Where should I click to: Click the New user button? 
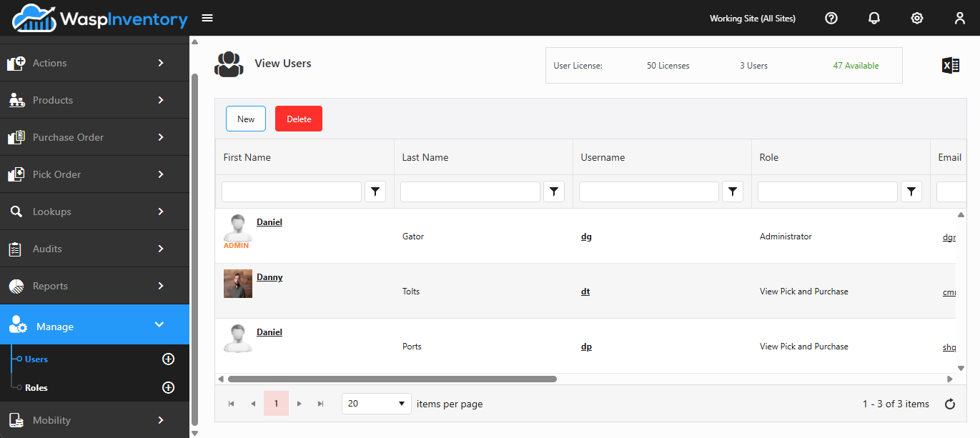point(246,119)
